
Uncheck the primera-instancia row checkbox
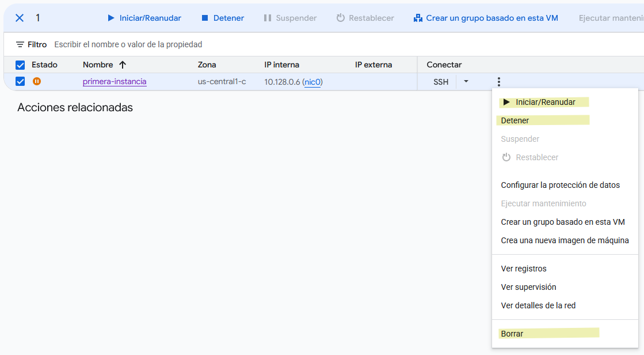click(x=20, y=81)
